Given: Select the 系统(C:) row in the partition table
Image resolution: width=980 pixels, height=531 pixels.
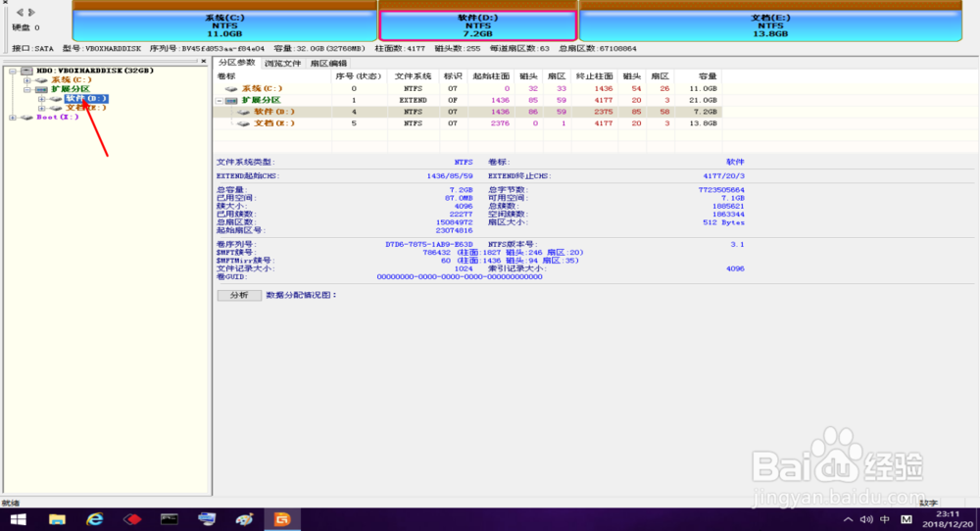Looking at the screenshot, I should (467, 89).
